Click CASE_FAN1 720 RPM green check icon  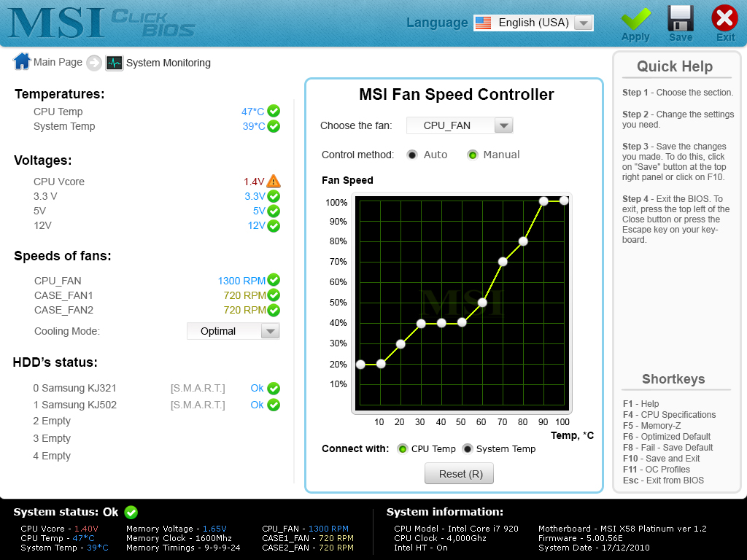click(x=274, y=295)
